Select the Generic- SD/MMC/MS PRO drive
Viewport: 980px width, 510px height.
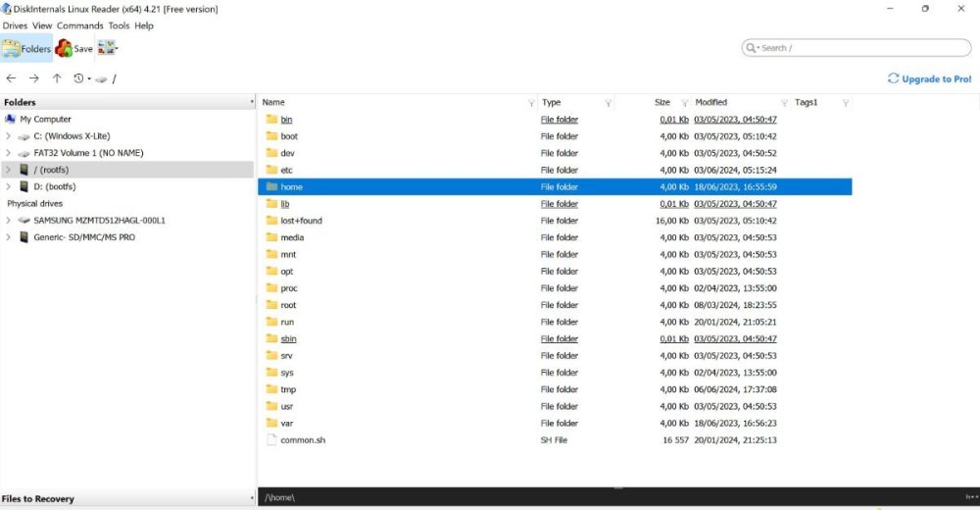84,237
